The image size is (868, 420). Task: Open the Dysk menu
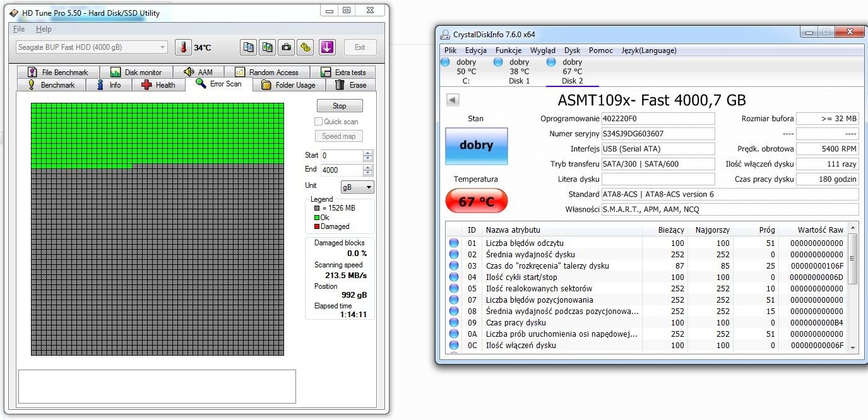572,50
